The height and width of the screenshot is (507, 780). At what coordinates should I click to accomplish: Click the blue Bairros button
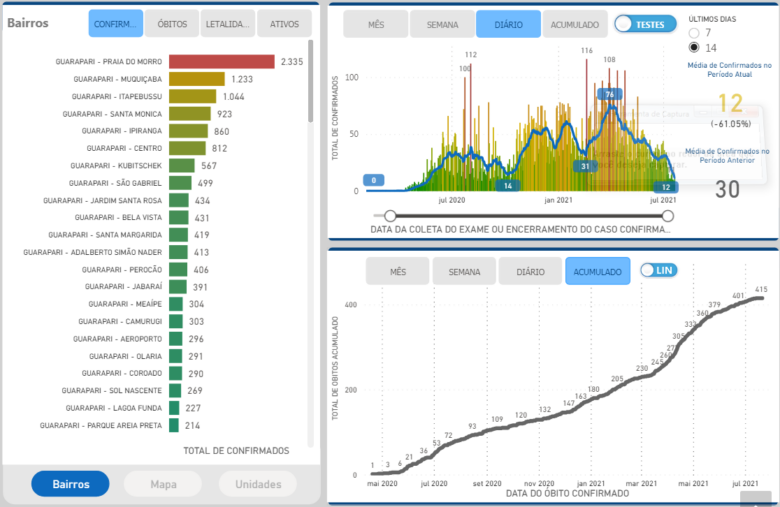coord(70,484)
